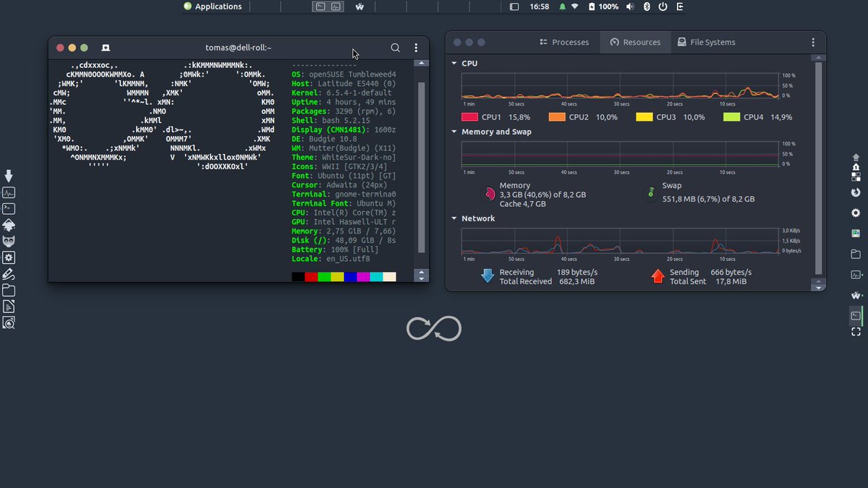
Task: Switch to the Processes tab
Action: coord(565,43)
